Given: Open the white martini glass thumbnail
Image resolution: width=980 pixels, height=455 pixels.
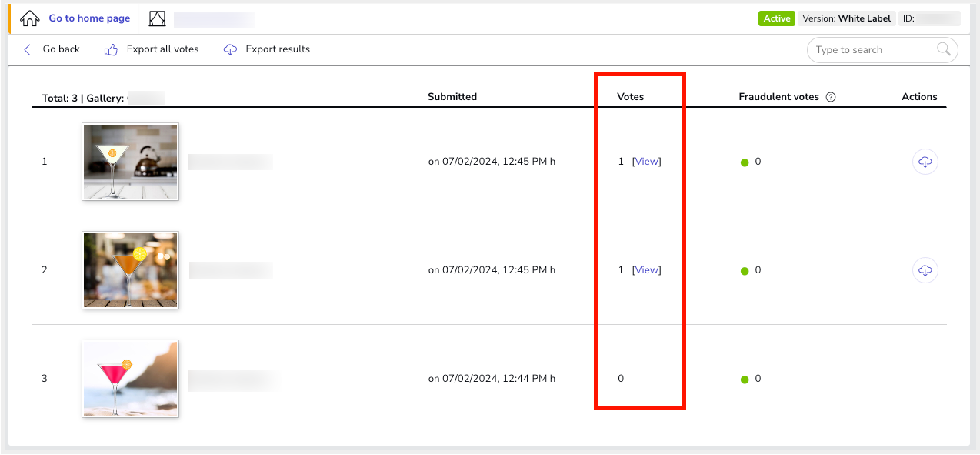Looking at the screenshot, I should (131, 162).
